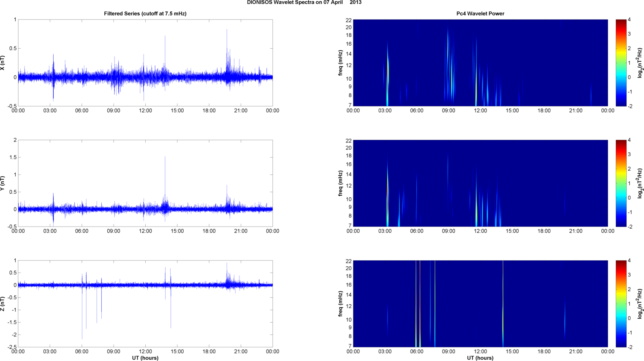Viewport: 644px width, 361px height.
Task: Click the freq (mHz) label of top spectrogram
Action: point(340,63)
